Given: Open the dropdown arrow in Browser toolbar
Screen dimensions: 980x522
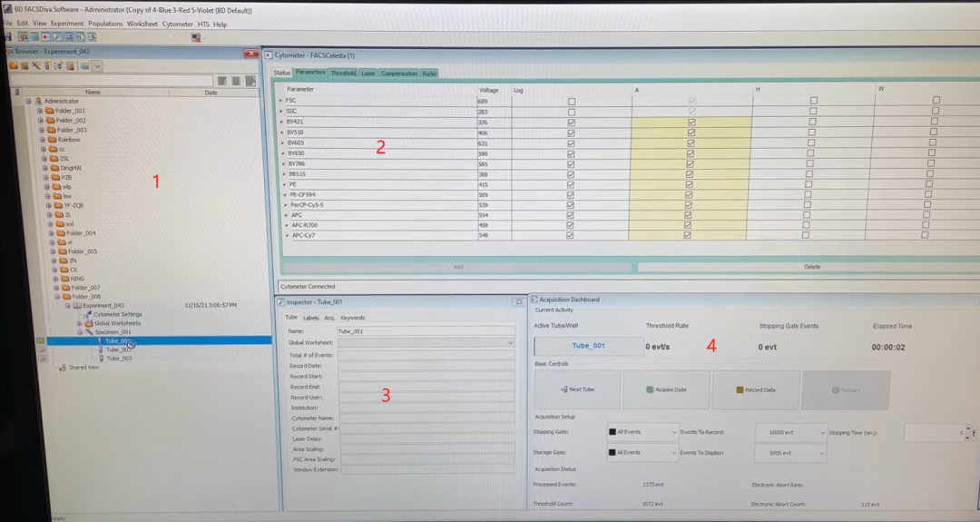Looking at the screenshot, I should tap(97, 65).
